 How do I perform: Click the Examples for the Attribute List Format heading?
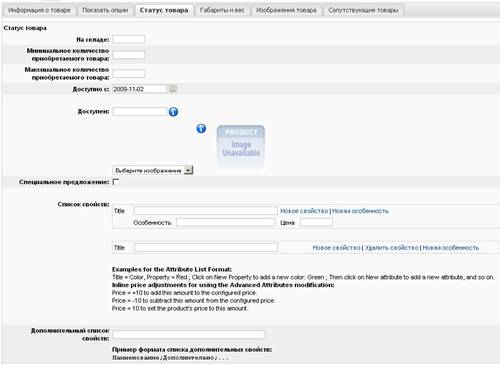click(x=172, y=269)
